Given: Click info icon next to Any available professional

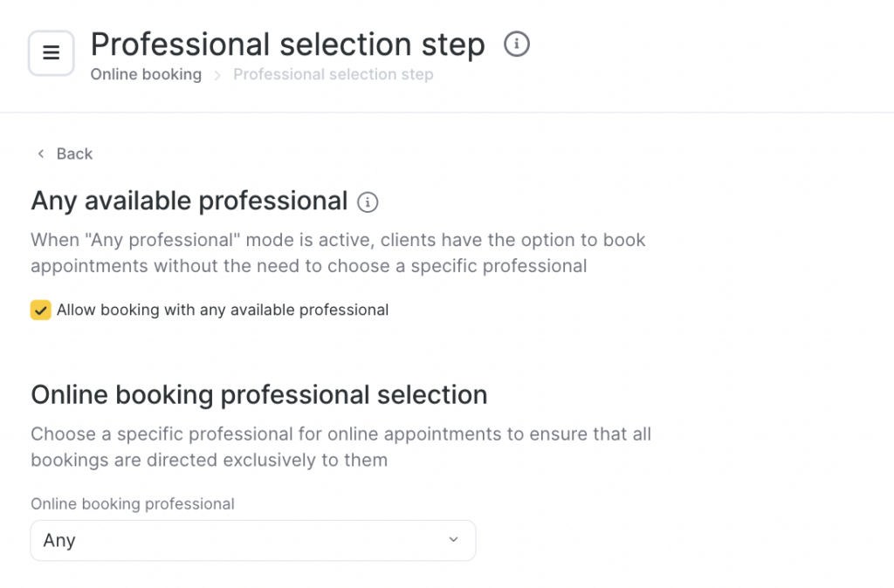Looking at the screenshot, I should click(x=368, y=202).
